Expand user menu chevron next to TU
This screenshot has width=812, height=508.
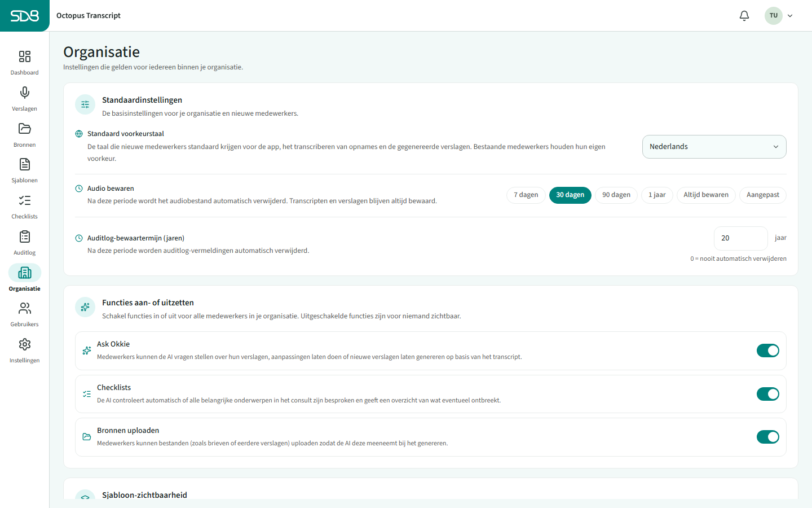click(x=790, y=16)
